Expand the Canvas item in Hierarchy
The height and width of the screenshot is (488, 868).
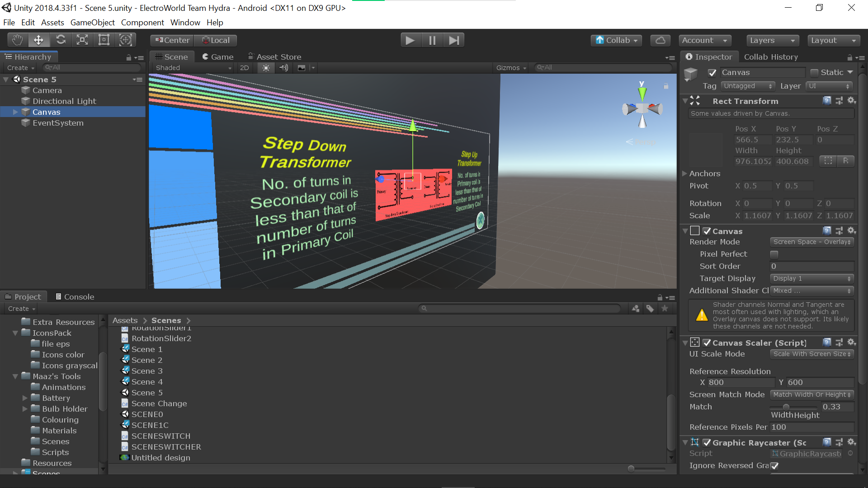[x=15, y=112]
